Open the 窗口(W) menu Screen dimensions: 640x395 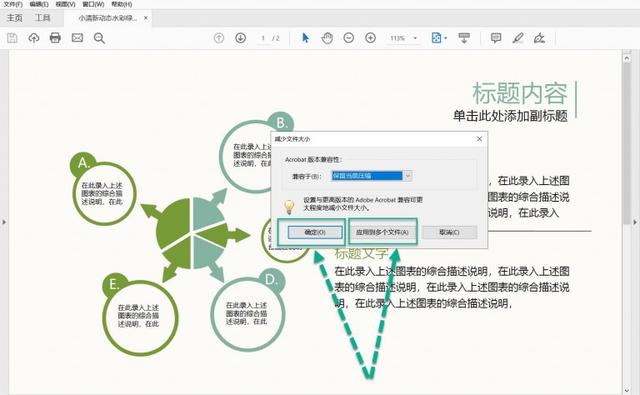(93, 4)
